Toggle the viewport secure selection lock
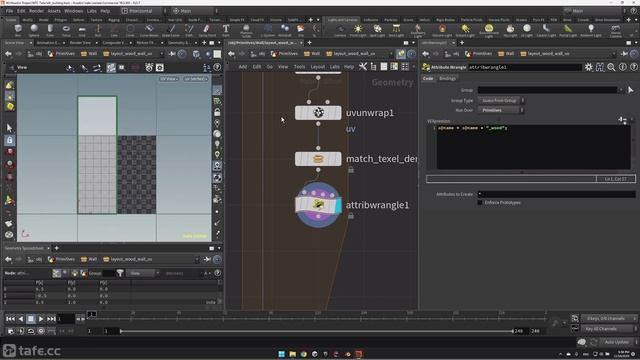Screen dimensions: 640x360 point(9,140)
